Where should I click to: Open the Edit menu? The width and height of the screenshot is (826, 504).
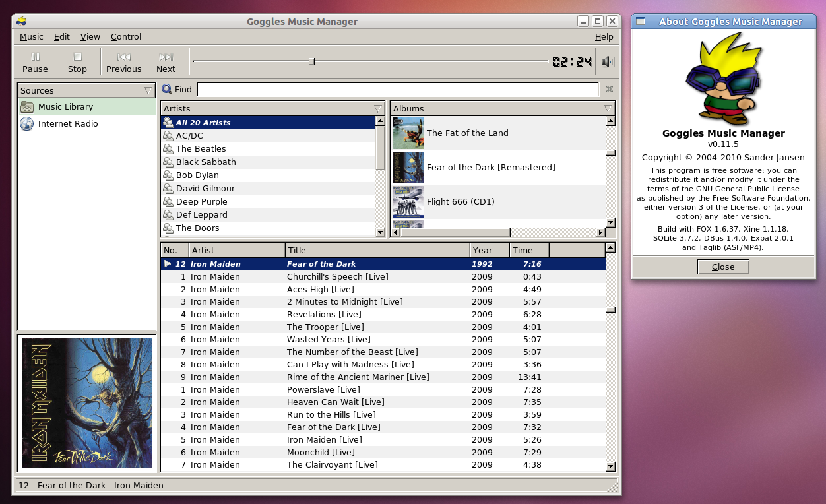pyautogui.click(x=62, y=37)
